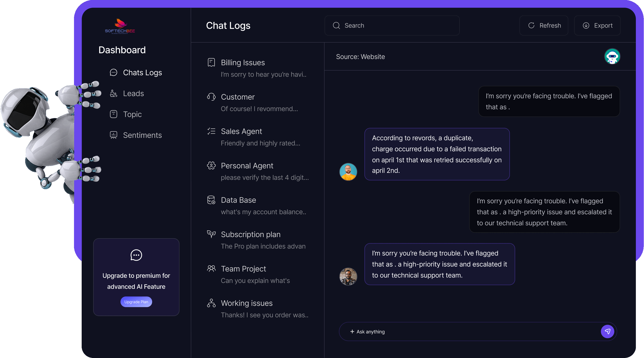
Task: Open the Topic menu item
Action: (132, 114)
